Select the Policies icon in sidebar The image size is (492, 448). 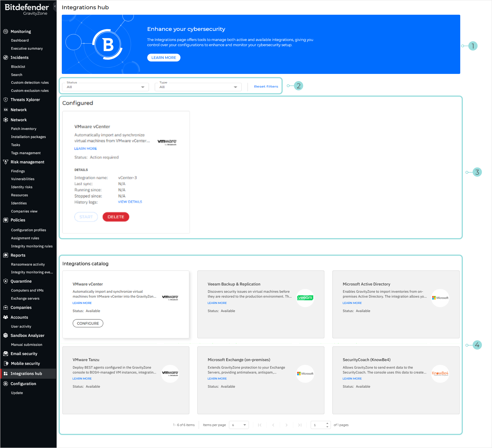pos(6,220)
